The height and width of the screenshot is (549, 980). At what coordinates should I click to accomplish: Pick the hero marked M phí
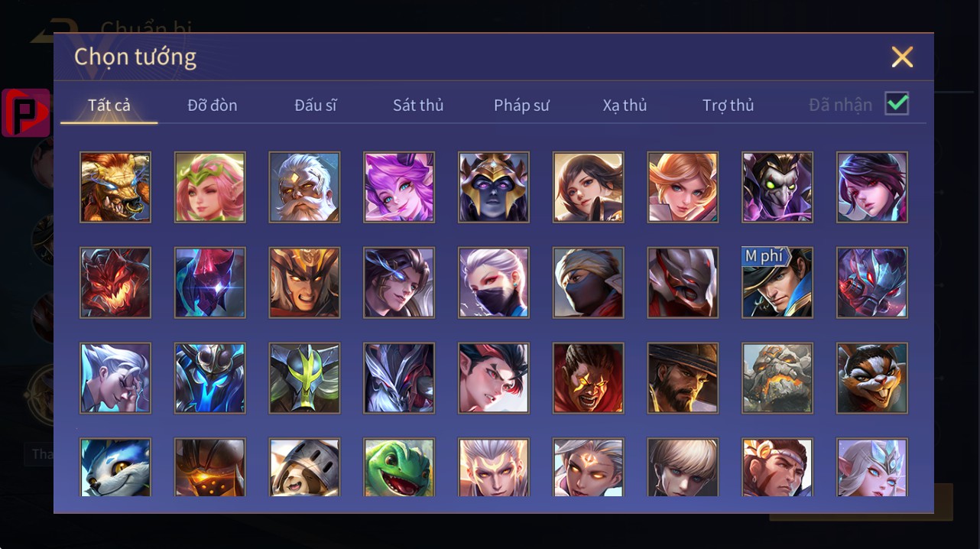pos(777,282)
